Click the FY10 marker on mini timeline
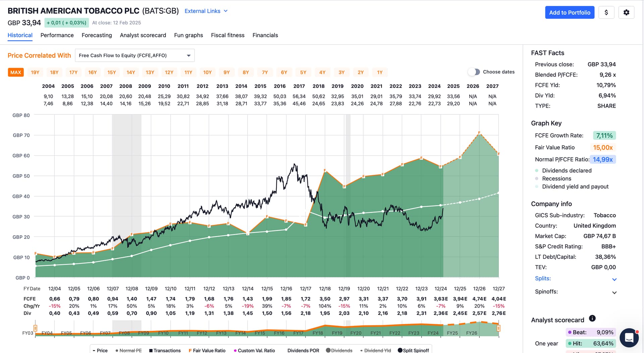 click(163, 333)
